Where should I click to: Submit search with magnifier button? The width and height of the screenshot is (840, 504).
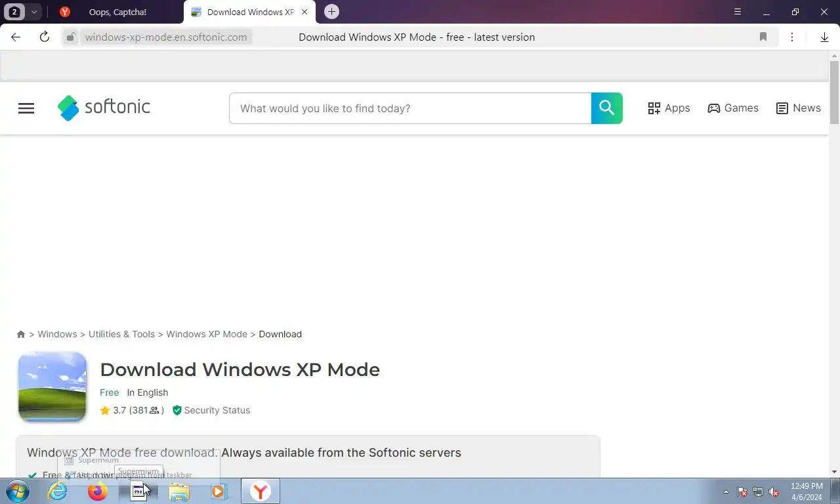(607, 108)
